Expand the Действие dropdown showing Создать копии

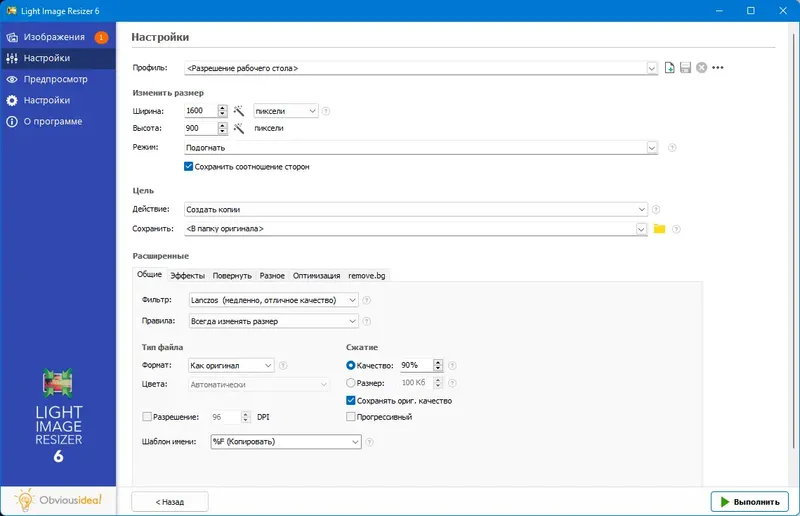click(x=416, y=209)
